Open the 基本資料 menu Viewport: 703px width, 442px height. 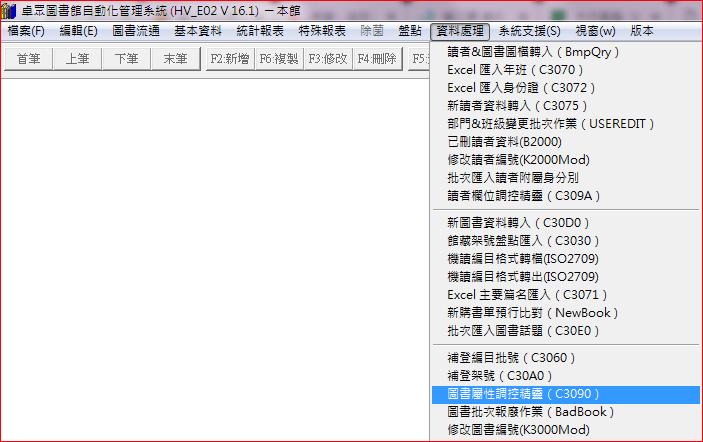point(198,31)
